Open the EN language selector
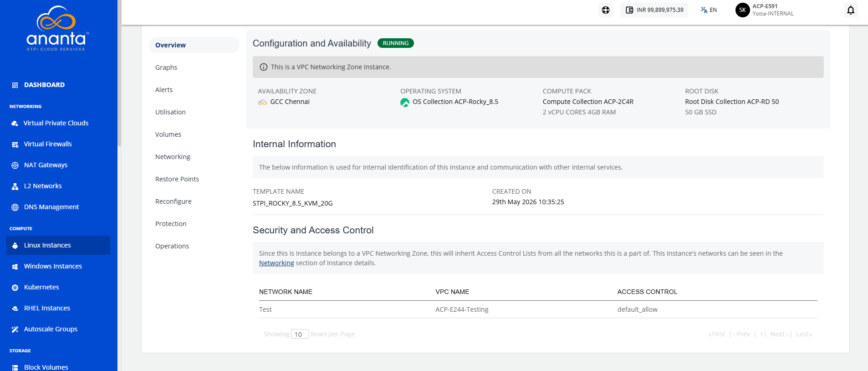This screenshot has width=868, height=371. tap(709, 10)
